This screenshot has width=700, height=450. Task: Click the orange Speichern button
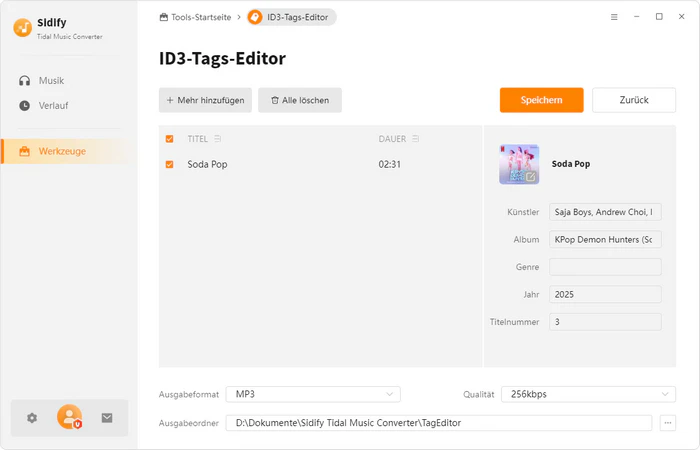tap(542, 100)
